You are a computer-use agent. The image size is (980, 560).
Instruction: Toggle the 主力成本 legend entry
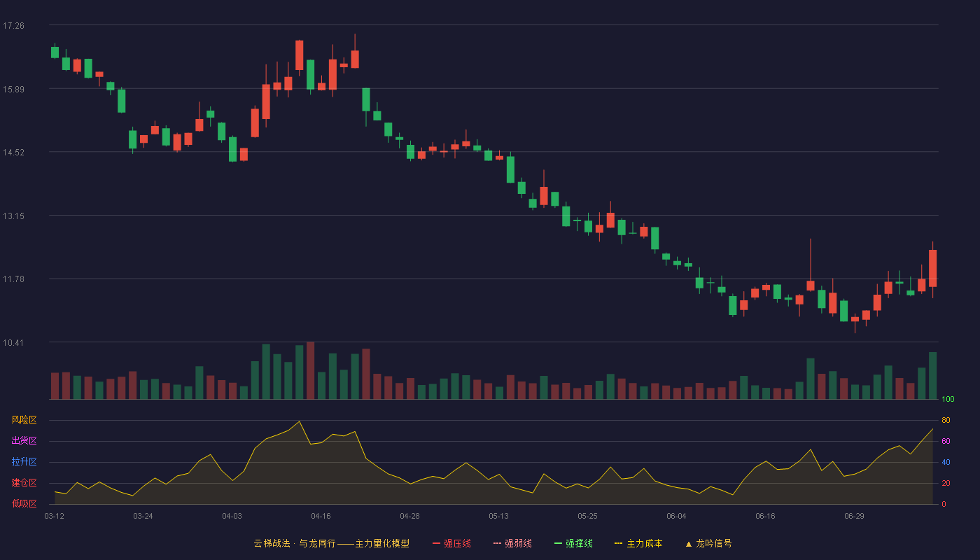point(638,543)
